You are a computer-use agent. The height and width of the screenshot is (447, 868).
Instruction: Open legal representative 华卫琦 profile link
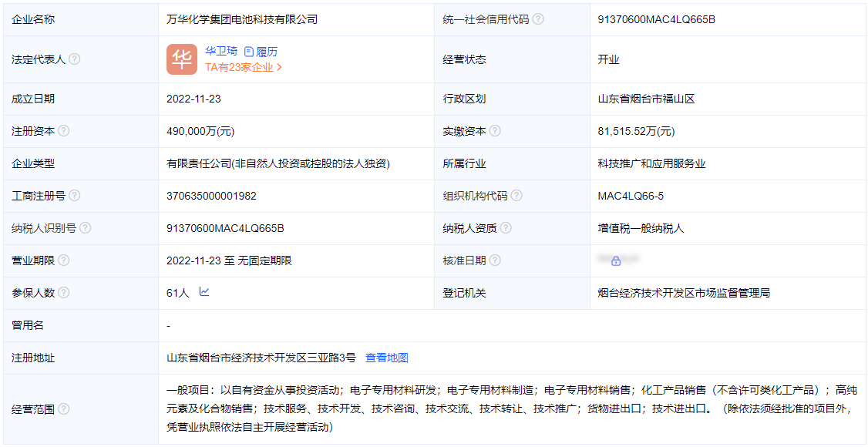pyautogui.click(x=221, y=52)
